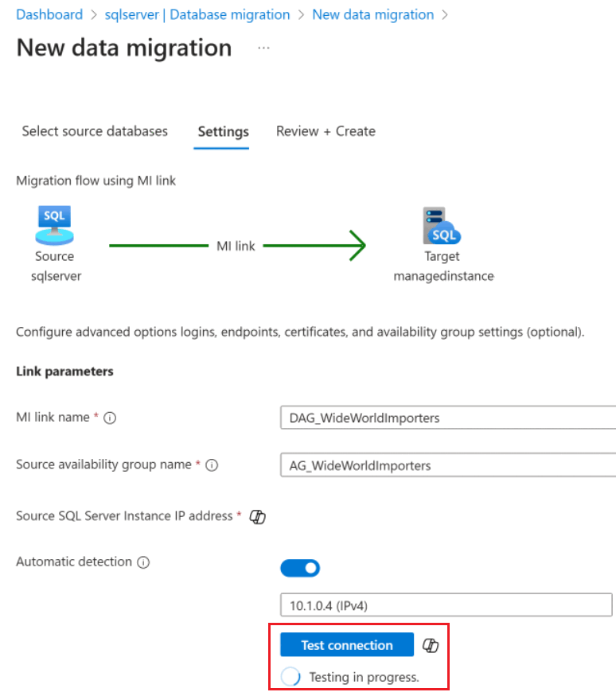
Task: Open the Review + Create tab
Action: pyautogui.click(x=326, y=131)
